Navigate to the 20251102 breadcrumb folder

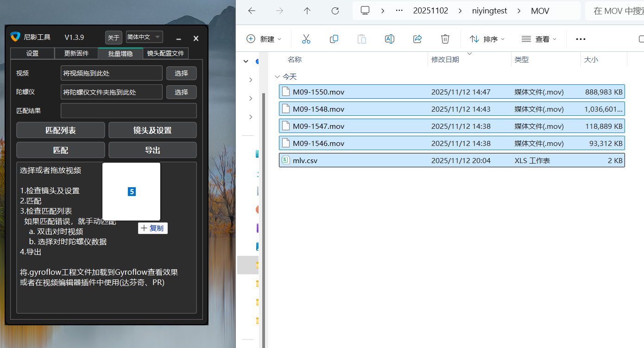tap(431, 11)
